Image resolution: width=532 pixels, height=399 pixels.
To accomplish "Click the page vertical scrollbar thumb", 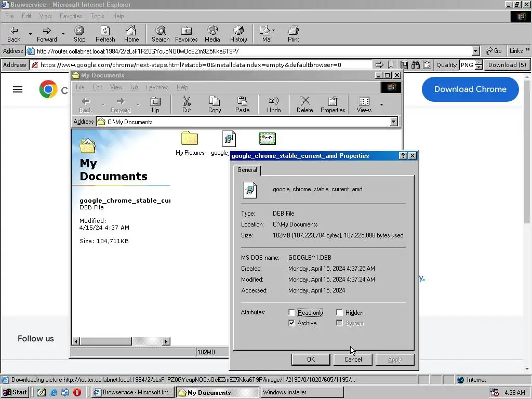I will tap(527, 152).
